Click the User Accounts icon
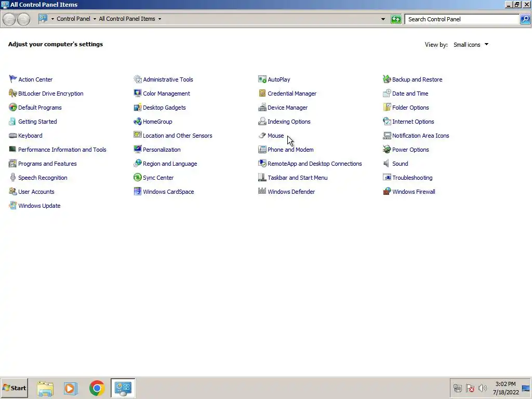The width and height of the screenshot is (532, 399). point(12,191)
